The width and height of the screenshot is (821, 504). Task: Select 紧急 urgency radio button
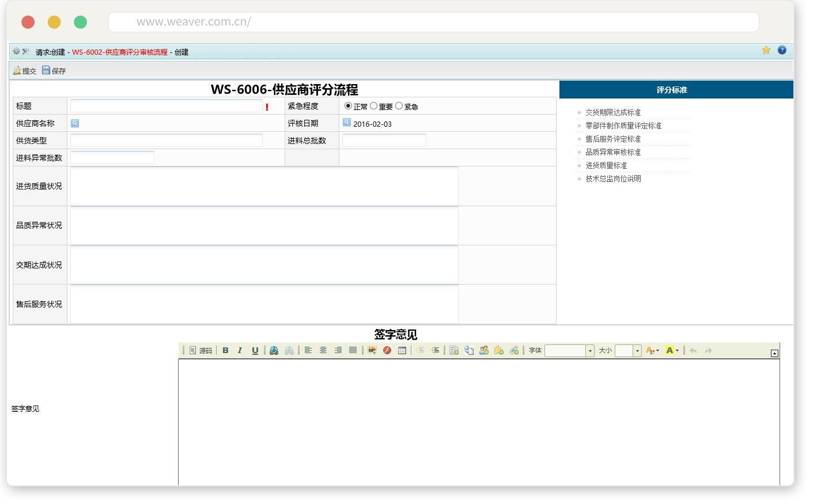(399, 106)
